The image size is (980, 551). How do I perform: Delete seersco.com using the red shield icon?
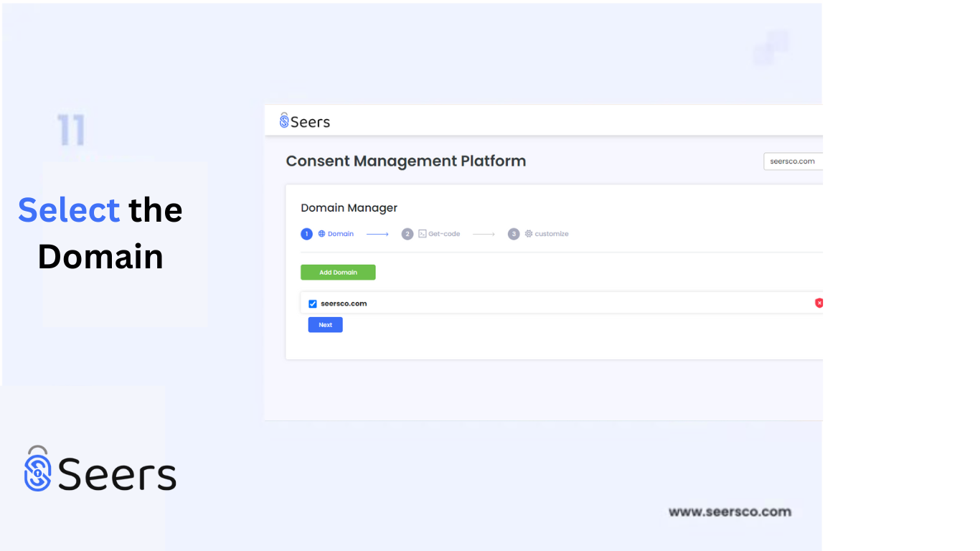coord(819,303)
